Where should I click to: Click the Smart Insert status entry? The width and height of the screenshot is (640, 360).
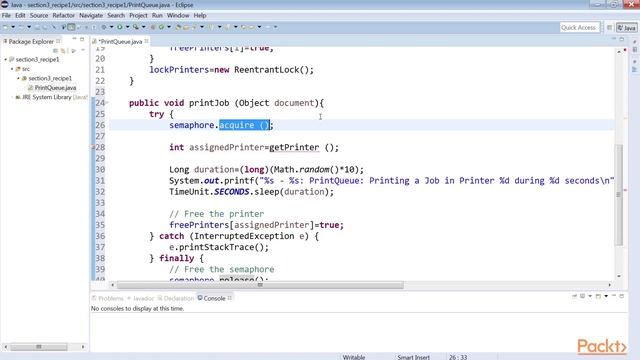(x=413, y=357)
